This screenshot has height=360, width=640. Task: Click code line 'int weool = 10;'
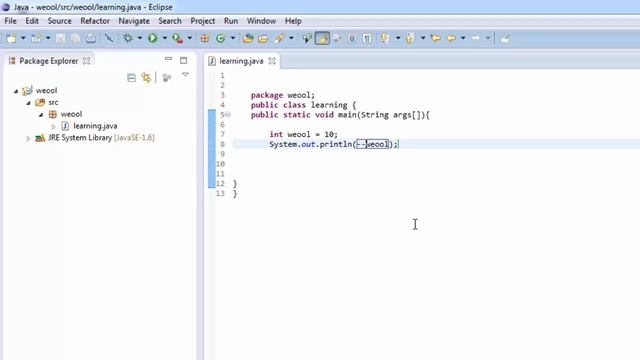[x=303, y=134]
